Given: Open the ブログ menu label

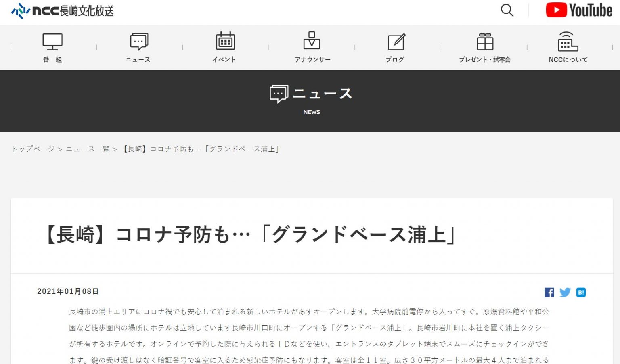Looking at the screenshot, I should 395,60.
